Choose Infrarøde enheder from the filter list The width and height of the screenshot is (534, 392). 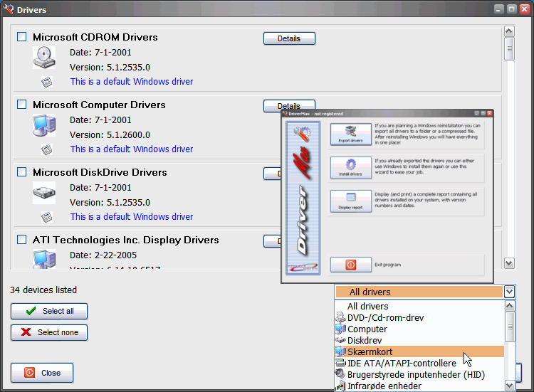click(419, 386)
